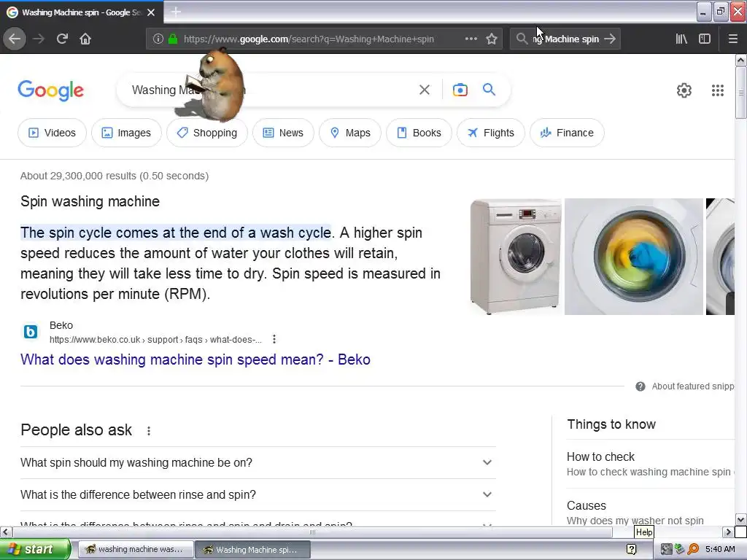Submit the search bar with the arrow

(x=610, y=39)
